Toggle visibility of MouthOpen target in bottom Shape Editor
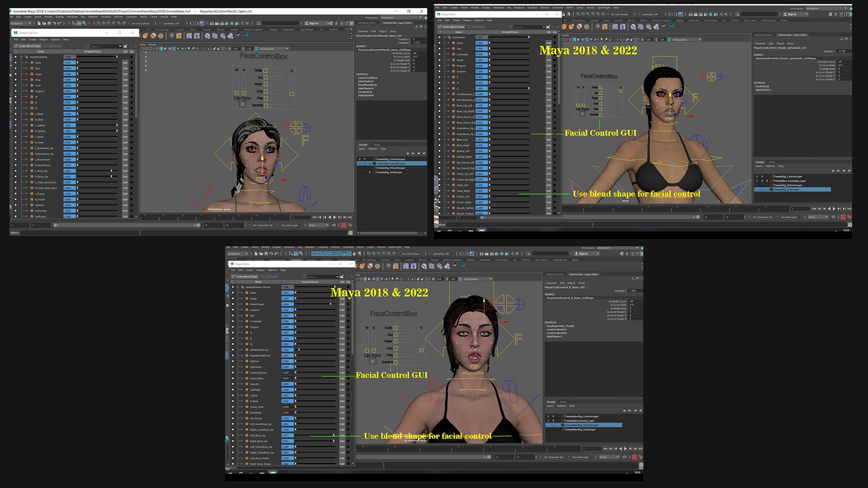Screen dimensions: 868x488 tap(233, 304)
